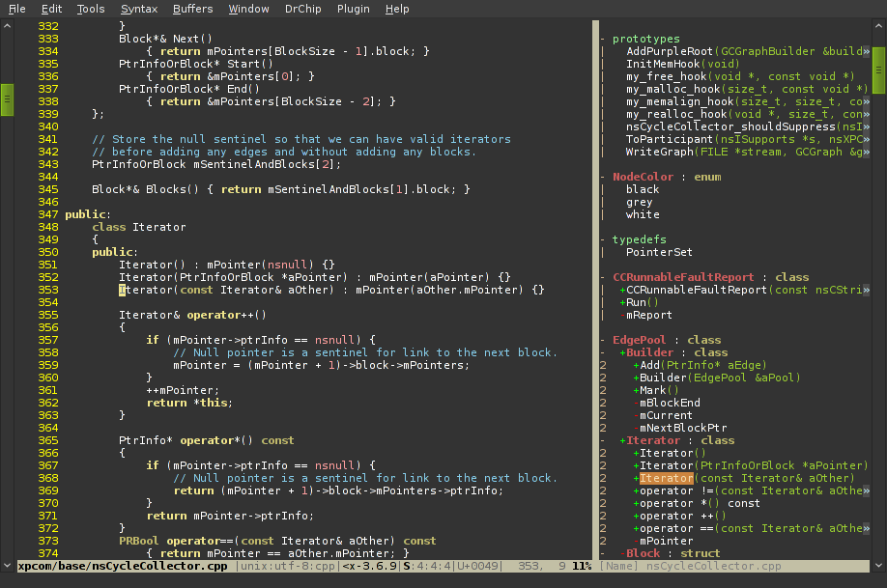887x588 pixels.
Task: Click the right tag list scrollbar thumb
Action: [878, 68]
